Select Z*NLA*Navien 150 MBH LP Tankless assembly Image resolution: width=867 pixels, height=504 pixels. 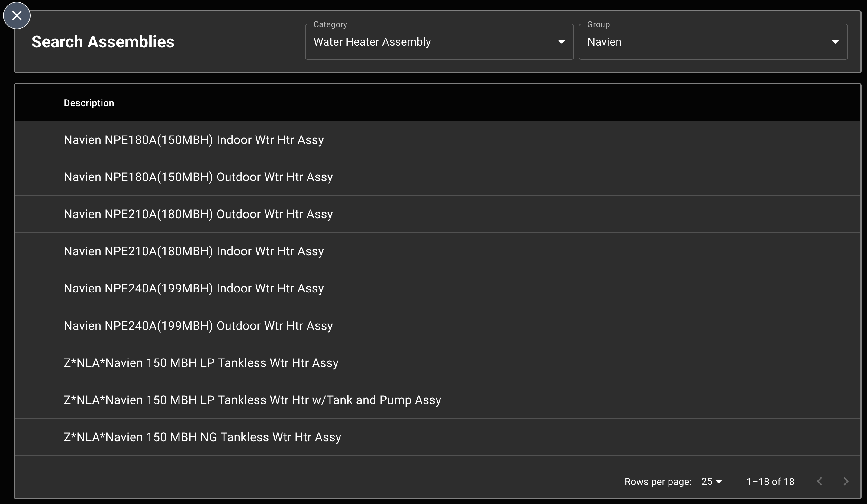[201, 363]
